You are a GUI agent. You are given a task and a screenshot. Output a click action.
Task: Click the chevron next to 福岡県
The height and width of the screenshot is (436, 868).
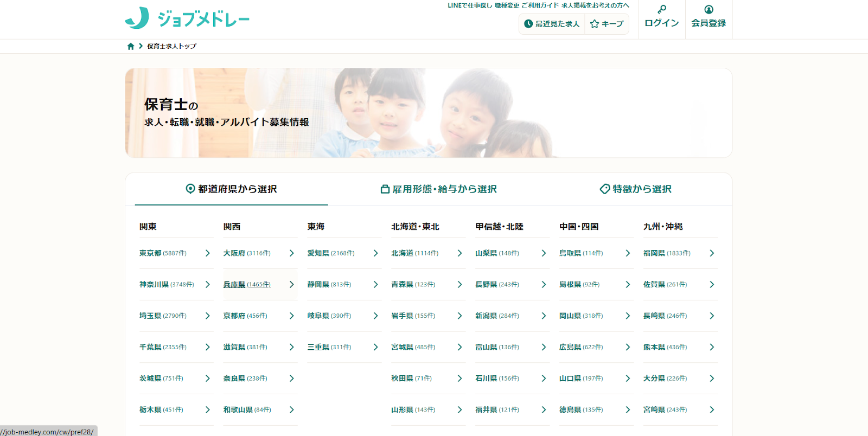pyautogui.click(x=712, y=253)
